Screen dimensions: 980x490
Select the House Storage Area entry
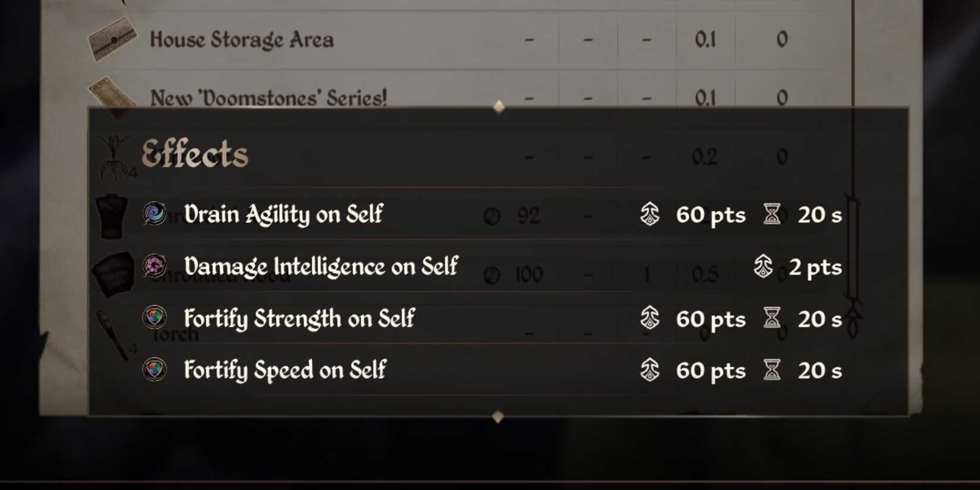point(242,40)
